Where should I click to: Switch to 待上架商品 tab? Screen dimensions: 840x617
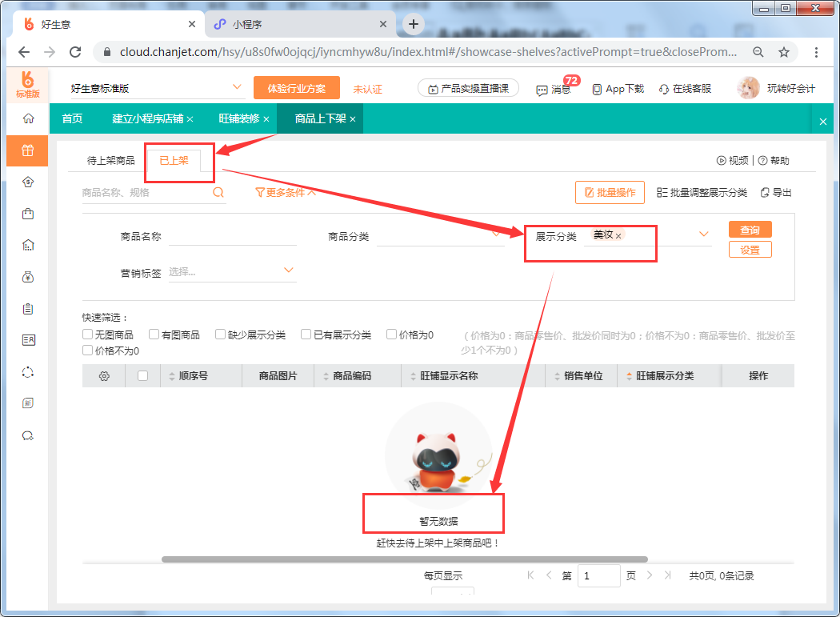111,160
